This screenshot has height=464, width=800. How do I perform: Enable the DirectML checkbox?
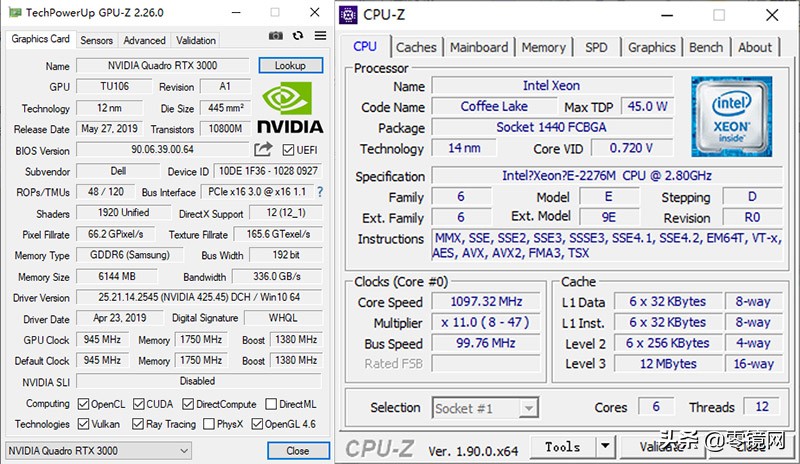pos(271,404)
